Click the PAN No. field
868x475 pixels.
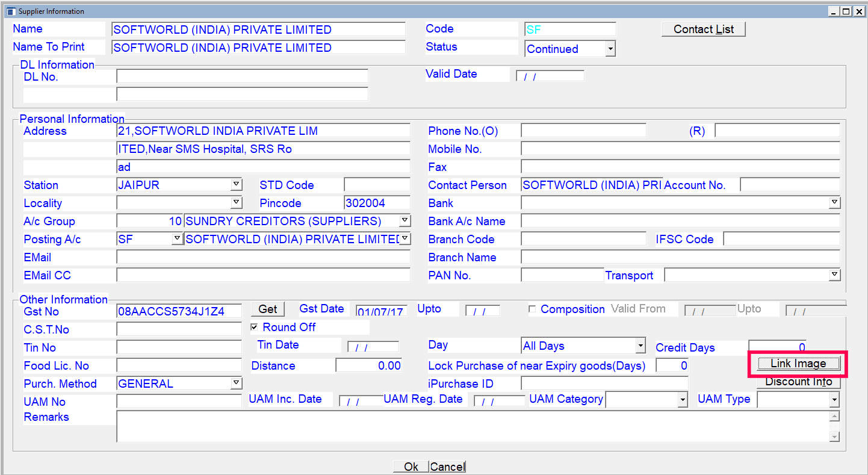pyautogui.click(x=562, y=275)
